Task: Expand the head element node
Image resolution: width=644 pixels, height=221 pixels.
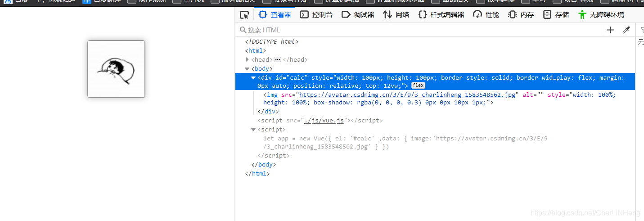Action: point(247,59)
